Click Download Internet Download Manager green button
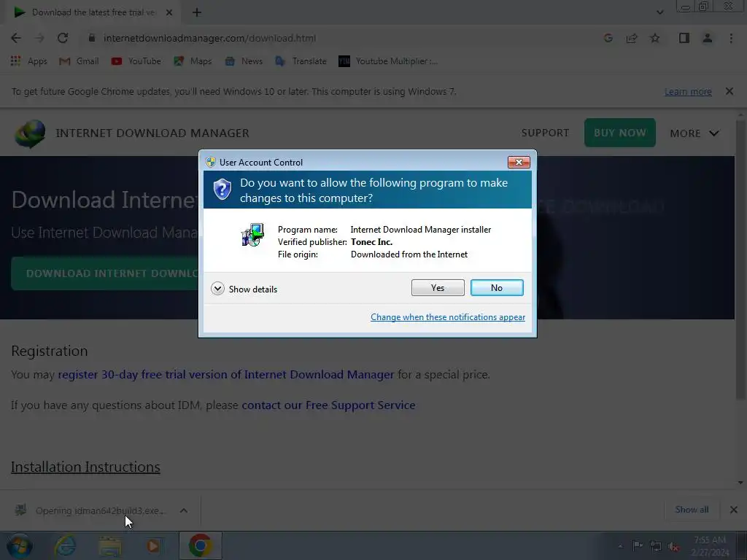The width and height of the screenshot is (747, 560). pos(105,273)
